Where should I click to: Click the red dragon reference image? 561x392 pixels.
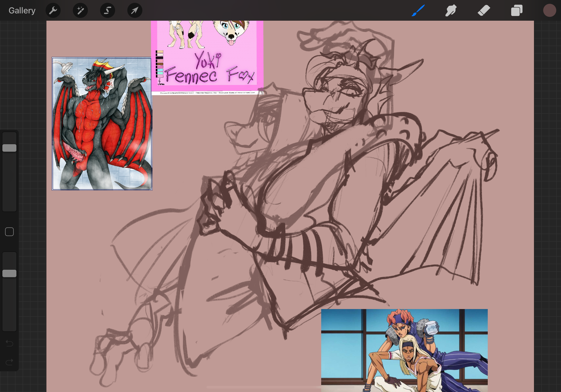click(x=102, y=124)
